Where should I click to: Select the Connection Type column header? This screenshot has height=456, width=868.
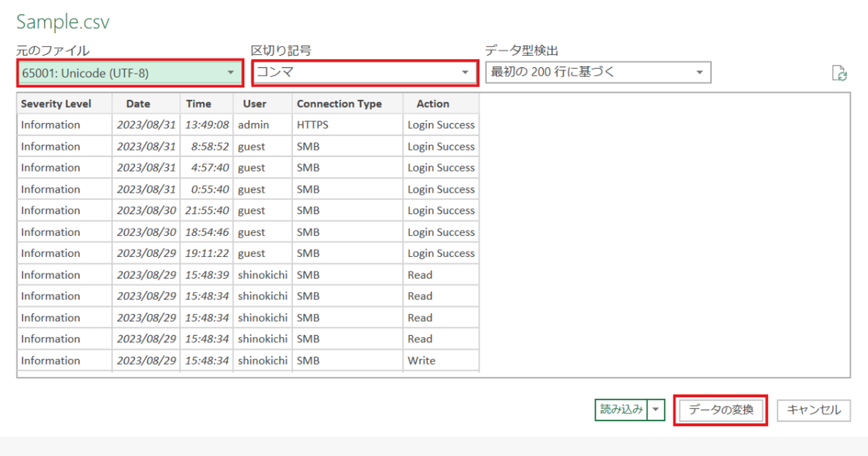coord(339,104)
